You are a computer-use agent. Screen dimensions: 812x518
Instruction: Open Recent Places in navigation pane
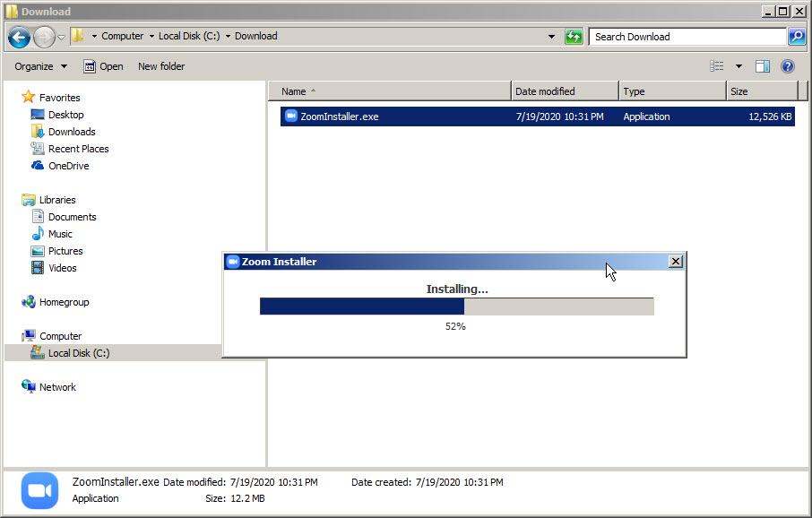click(x=78, y=149)
